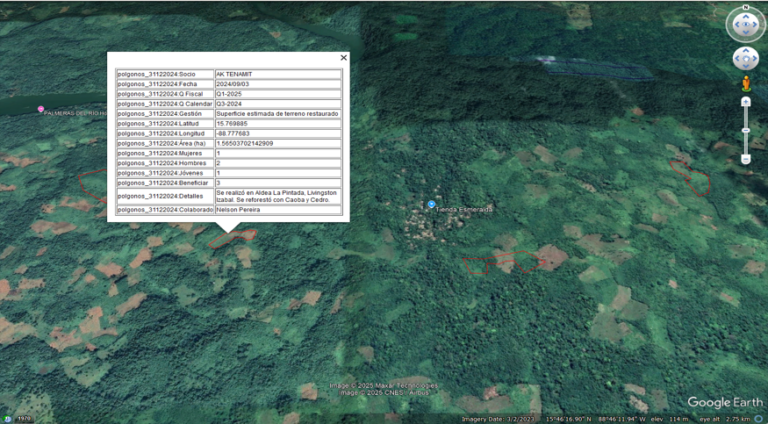Click the North N compass marker
Viewport: 768px width, 424px height.
click(x=745, y=7)
